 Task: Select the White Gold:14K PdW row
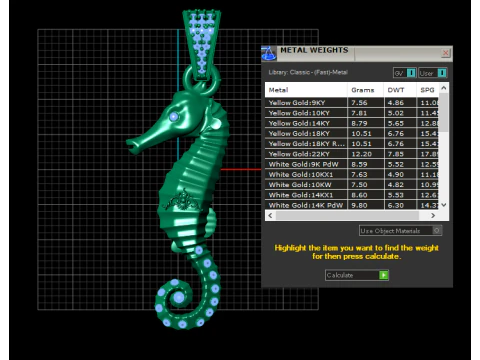pyautogui.click(x=352, y=205)
